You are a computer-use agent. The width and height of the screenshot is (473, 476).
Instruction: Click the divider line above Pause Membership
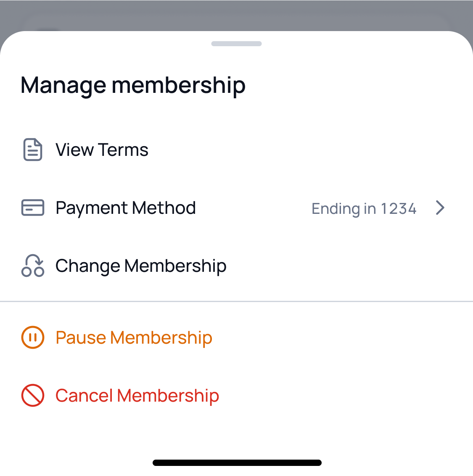[x=236, y=301]
